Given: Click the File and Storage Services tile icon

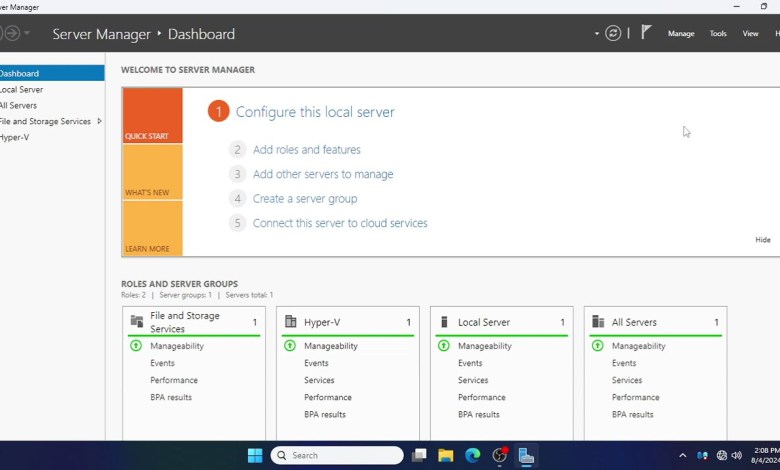Looking at the screenshot, I should 137,321.
